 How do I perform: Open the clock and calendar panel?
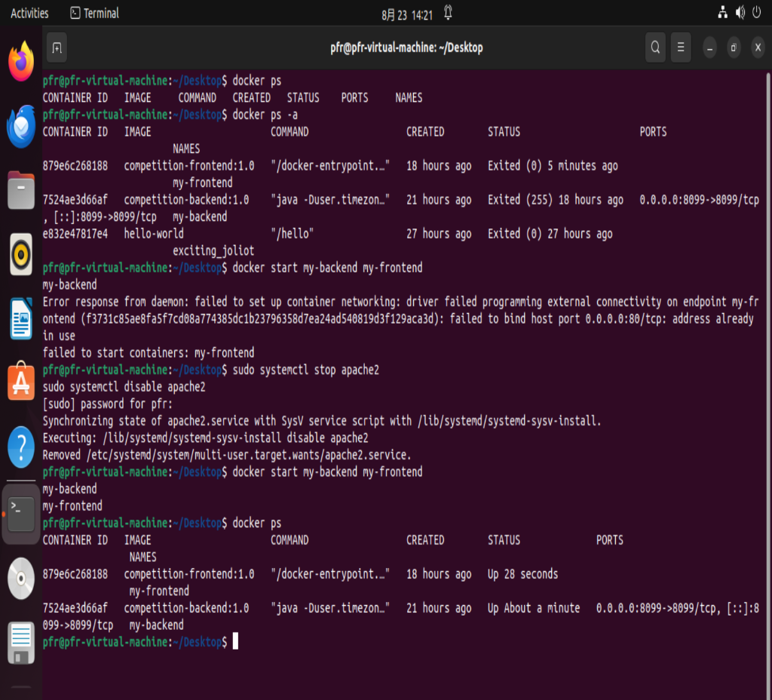coord(406,15)
